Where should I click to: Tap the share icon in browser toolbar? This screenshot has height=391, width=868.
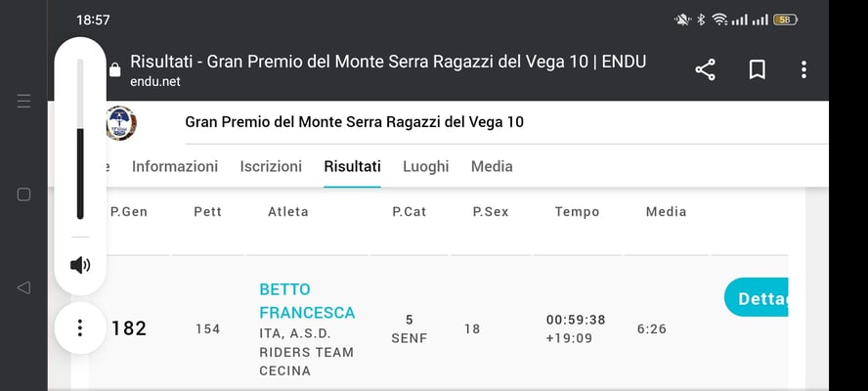tap(705, 69)
